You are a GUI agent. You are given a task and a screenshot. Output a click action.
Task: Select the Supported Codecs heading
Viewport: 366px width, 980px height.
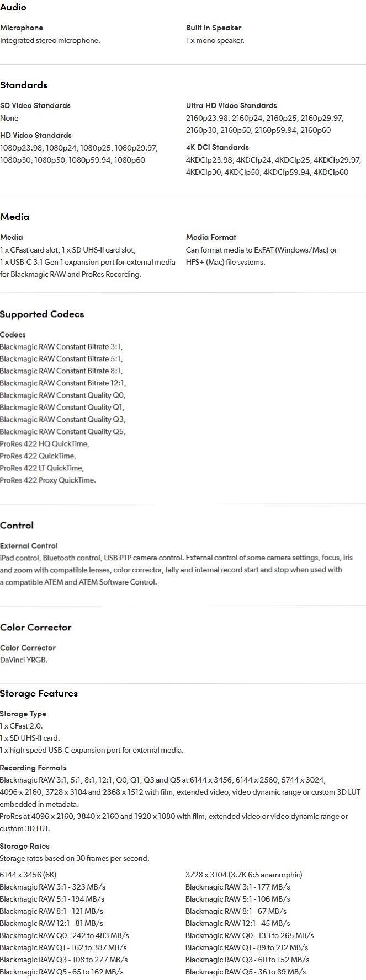pyautogui.click(x=42, y=314)
